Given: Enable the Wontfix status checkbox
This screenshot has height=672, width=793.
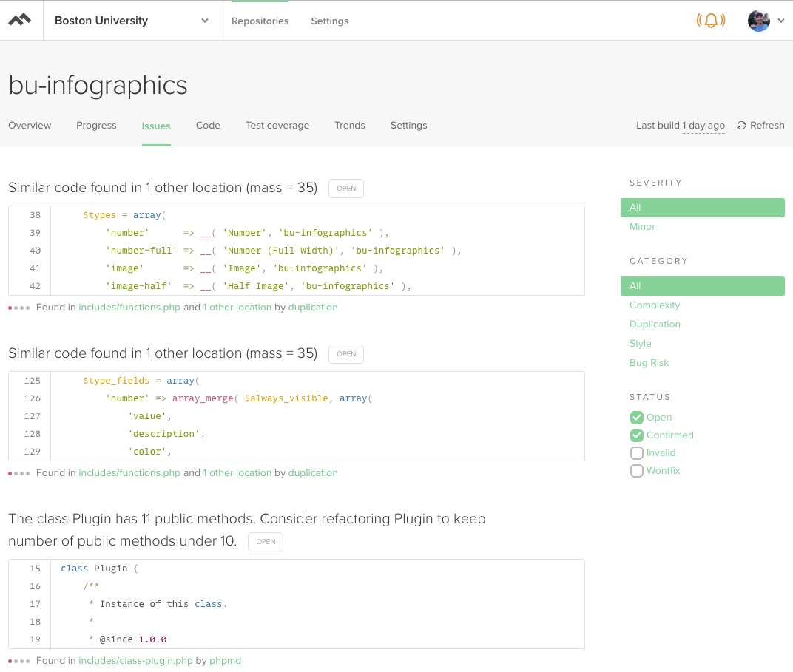Looking at the screenshot, I should coord(637,470).
